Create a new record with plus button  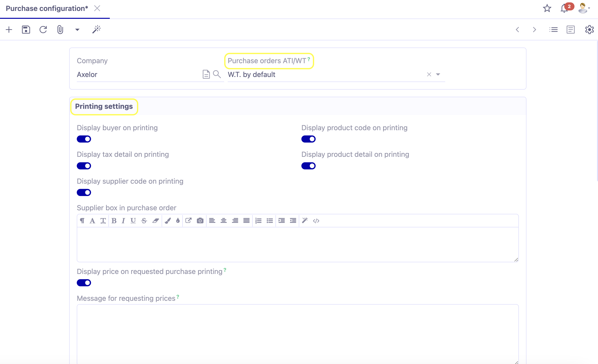(x=9, y=29)
